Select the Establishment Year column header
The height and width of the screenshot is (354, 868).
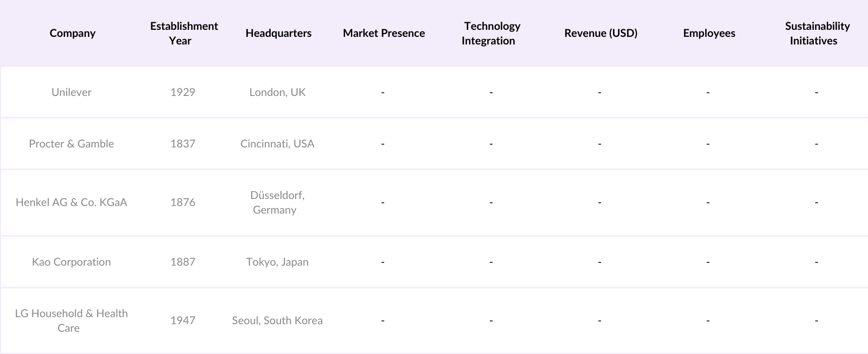183,33
